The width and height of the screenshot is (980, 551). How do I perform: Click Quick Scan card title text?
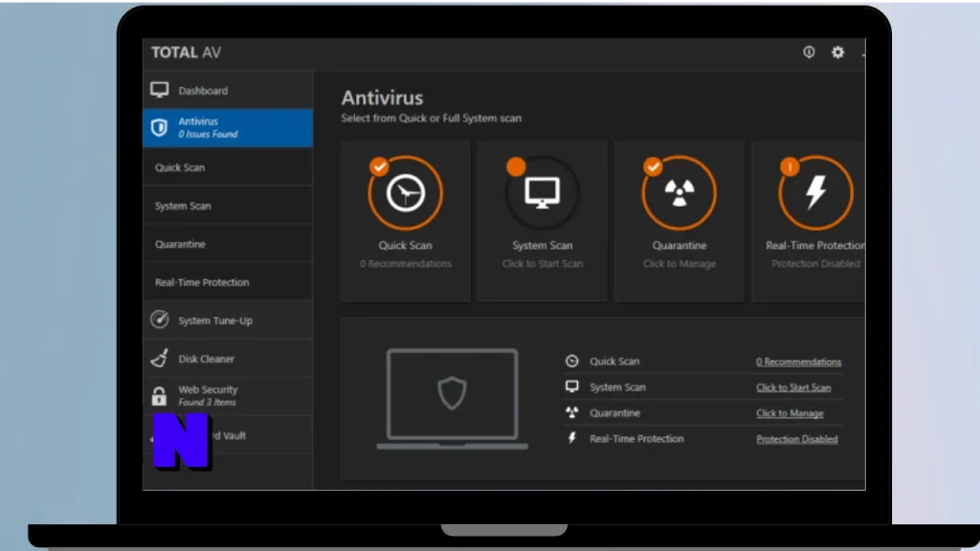tap(405, 246)
